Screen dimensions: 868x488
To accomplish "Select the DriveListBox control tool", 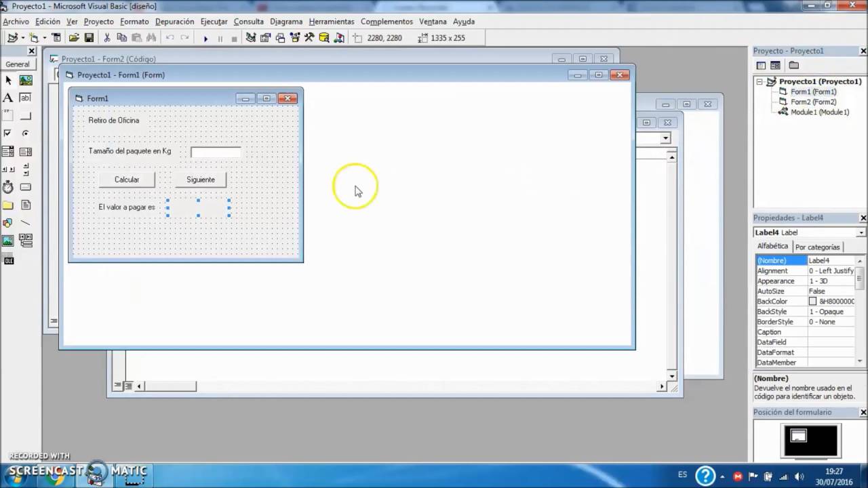I will coord(26,187).
